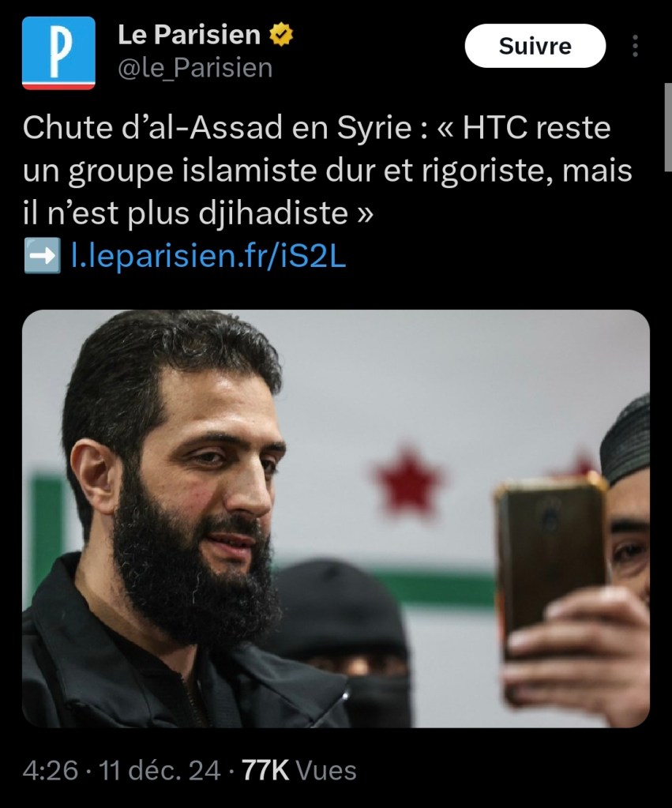Click the word djihadiste in the tweet
This screenshot has height=808, width=672.
tap(273, 212)
